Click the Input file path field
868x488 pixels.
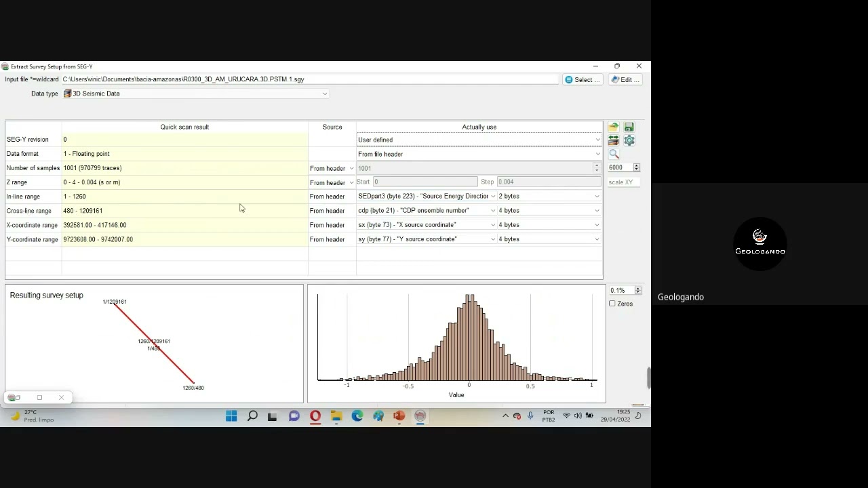tap(309, 79)
